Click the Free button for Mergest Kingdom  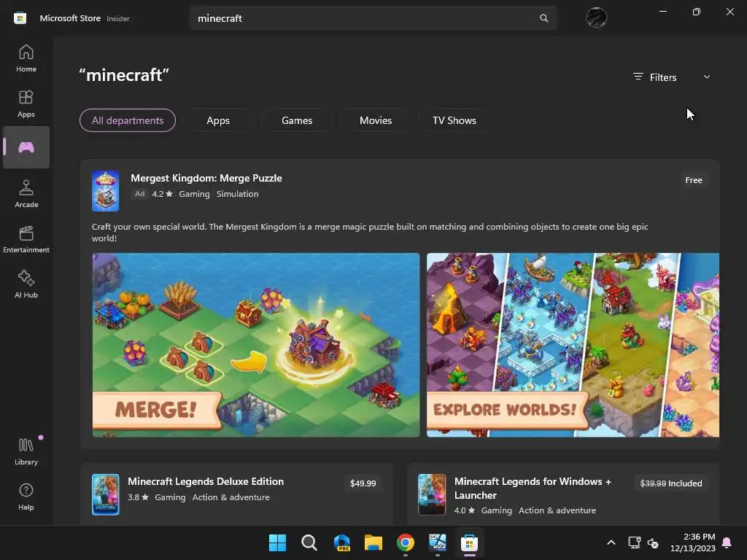tap(694, 180)
